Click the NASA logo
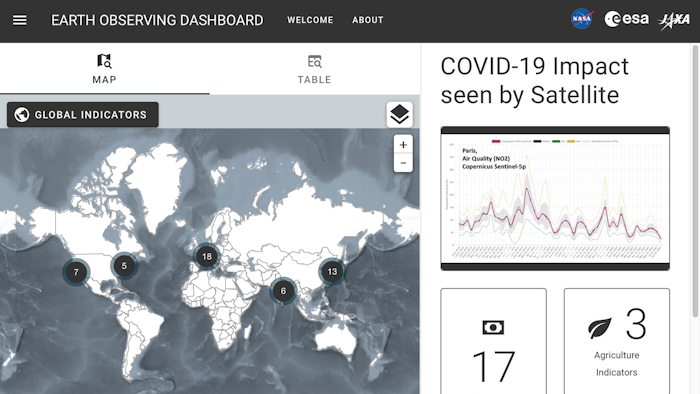Screen dimensions: 700x394 tap(582, 19)
